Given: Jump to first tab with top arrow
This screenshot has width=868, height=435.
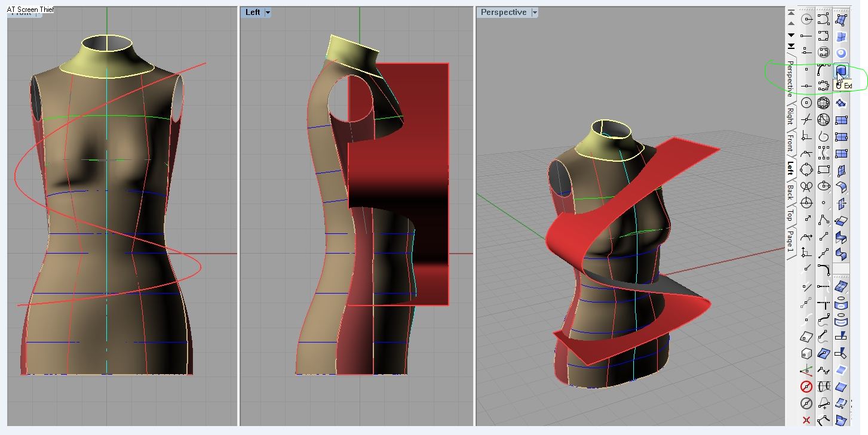Looking at the screenshot, I should click(791, 13).
